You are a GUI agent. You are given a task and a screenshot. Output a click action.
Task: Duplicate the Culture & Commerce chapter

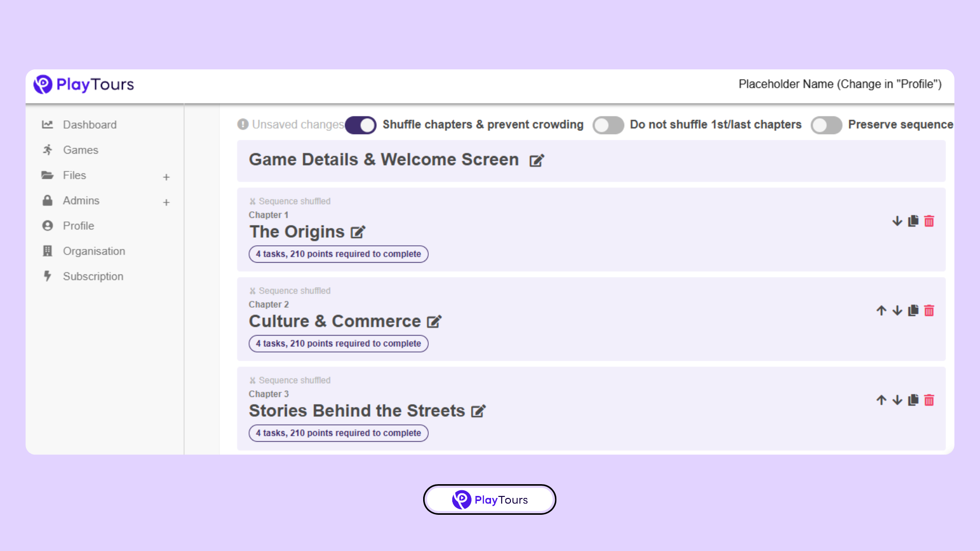913,310
